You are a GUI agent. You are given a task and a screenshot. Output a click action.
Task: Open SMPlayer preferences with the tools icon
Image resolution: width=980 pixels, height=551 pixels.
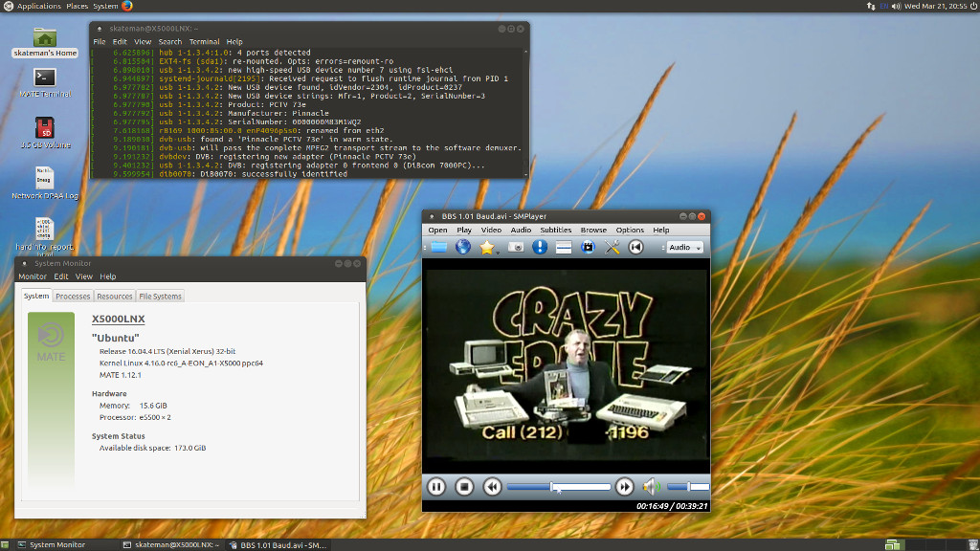tap(612, 248)
